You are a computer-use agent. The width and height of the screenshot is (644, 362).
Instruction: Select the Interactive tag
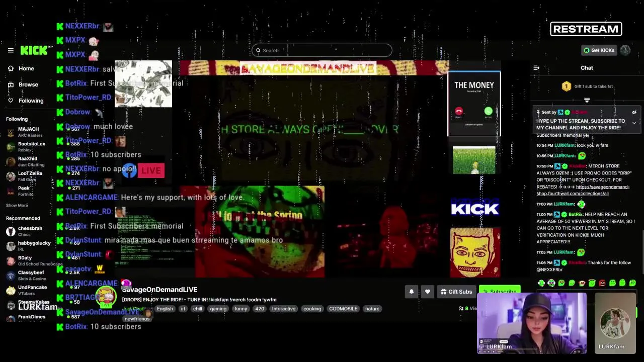pos(284,309)
